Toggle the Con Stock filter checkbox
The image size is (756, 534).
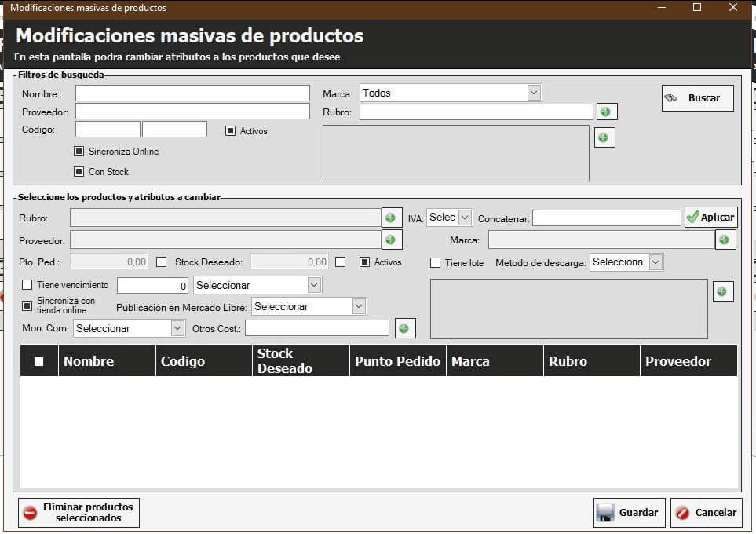[79, 172]
